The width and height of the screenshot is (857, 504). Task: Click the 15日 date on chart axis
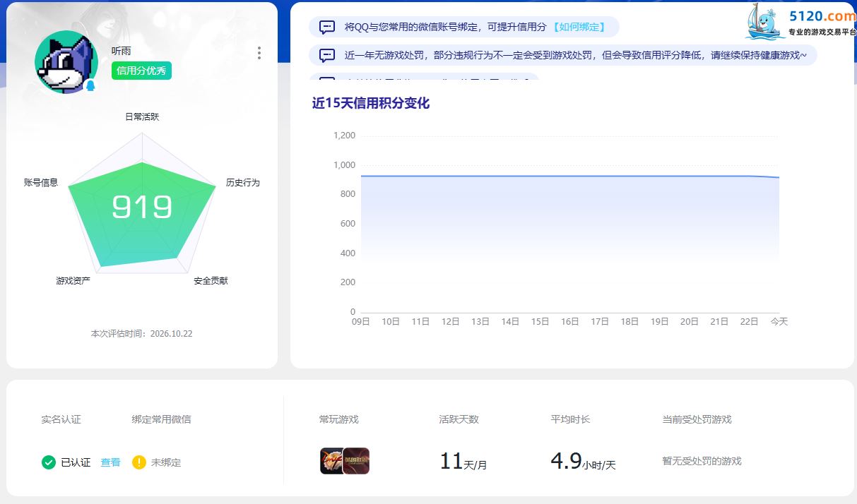point(540,321)
